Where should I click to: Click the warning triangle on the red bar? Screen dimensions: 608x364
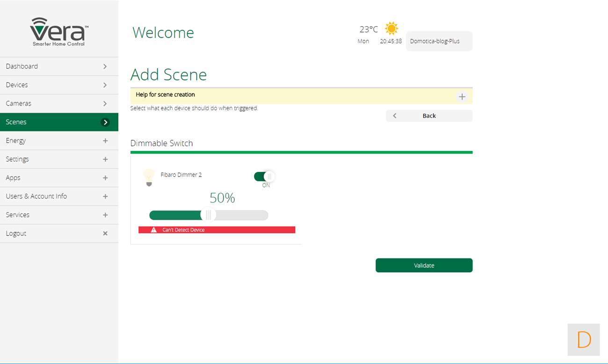point(154,230)
